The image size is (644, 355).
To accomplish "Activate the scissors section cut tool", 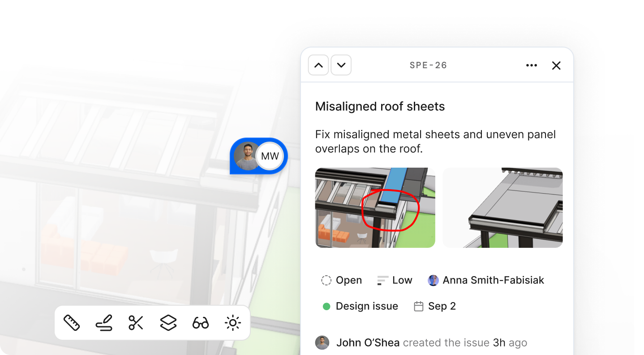I will click(136, 323).
